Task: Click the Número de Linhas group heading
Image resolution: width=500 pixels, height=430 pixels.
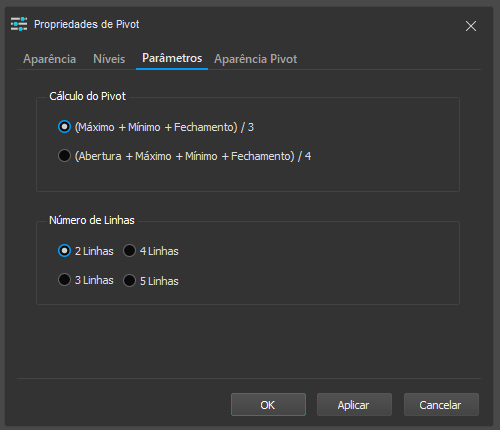Action: pyautogui.click(x=92, y=220)
